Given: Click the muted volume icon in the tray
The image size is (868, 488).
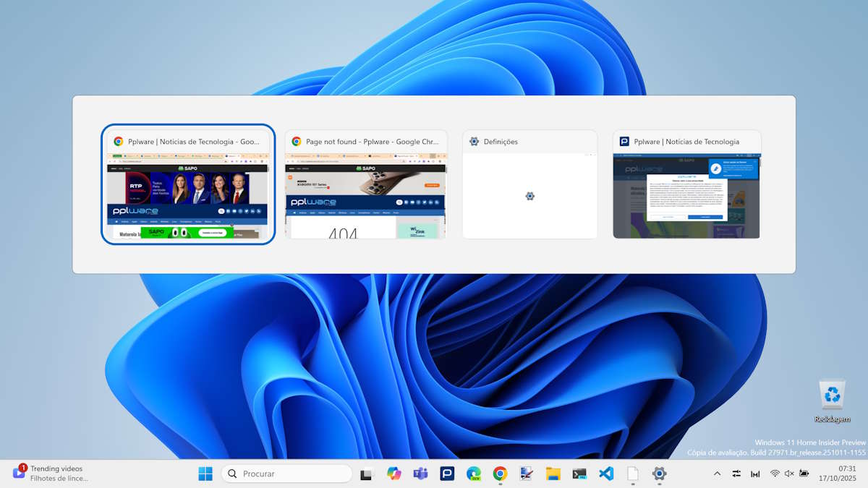Looking at the screenshot, I should point(789,474).
